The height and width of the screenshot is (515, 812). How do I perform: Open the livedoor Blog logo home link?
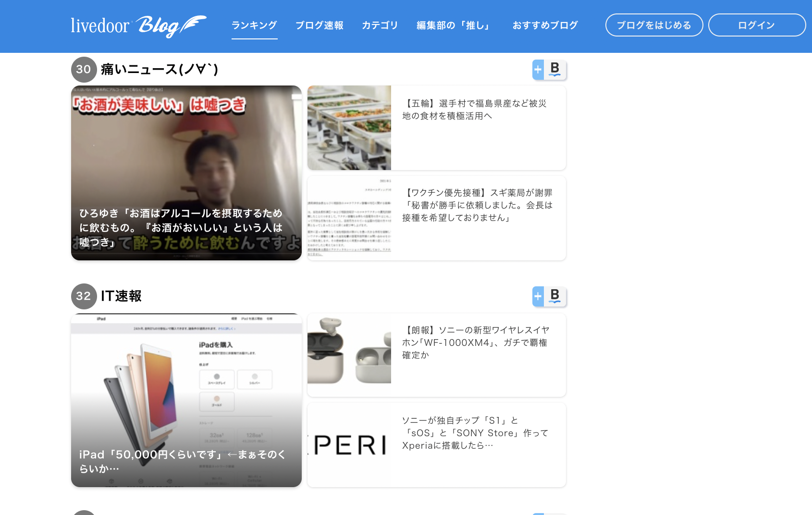(x=138, y=26)
